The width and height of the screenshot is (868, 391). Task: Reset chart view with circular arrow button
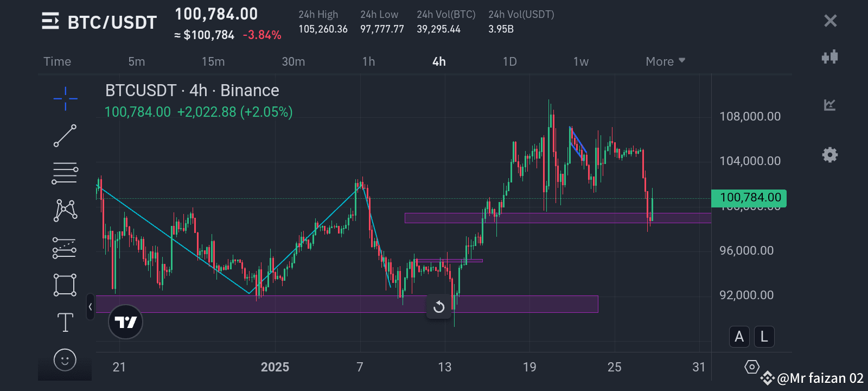pyautogui.click(x=439, y=307)
